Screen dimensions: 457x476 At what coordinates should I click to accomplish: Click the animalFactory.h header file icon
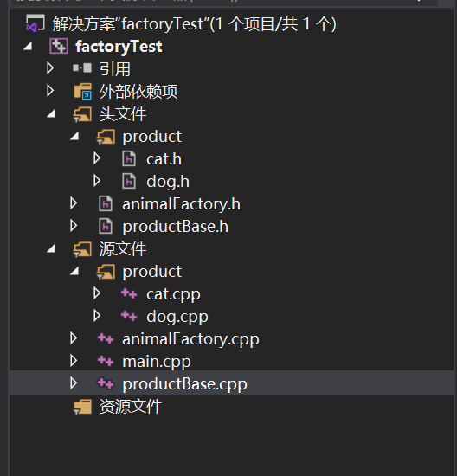(x=106, y=203)
